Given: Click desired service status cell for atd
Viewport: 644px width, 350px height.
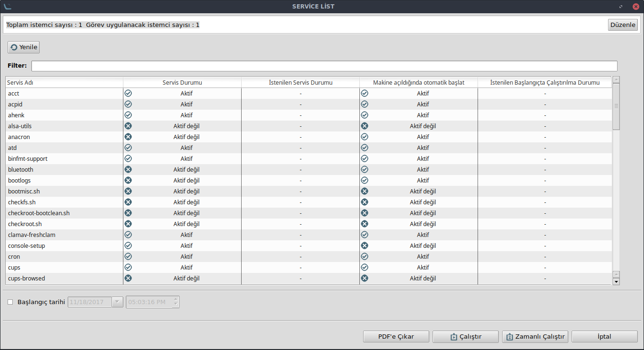Looking at the screenshot, I should 301,148.
